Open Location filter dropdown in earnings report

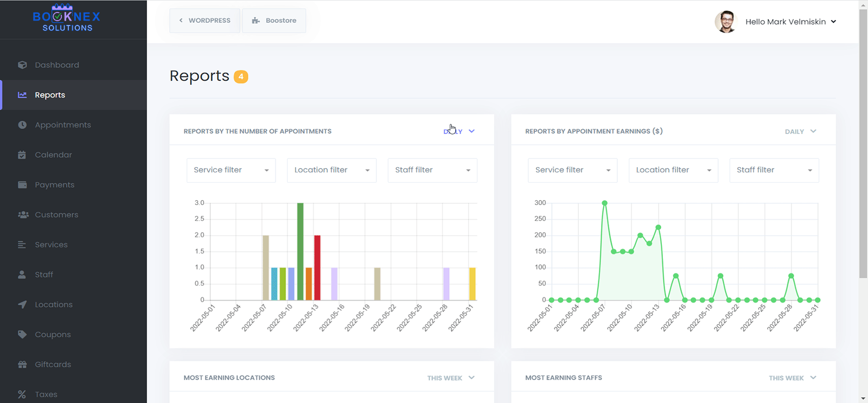click(x=673, y=170)
